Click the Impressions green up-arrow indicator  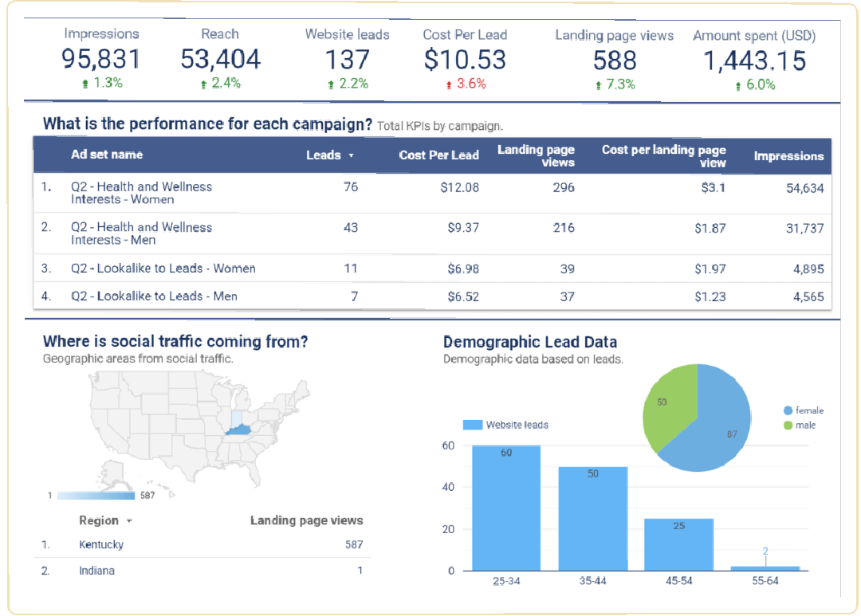click(x=85, y=83)
